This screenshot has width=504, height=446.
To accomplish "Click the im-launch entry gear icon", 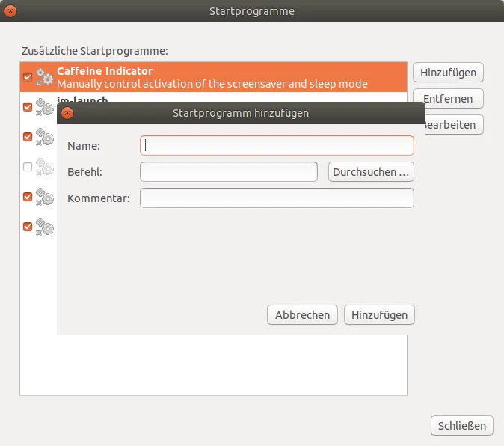I will (45, 107).
